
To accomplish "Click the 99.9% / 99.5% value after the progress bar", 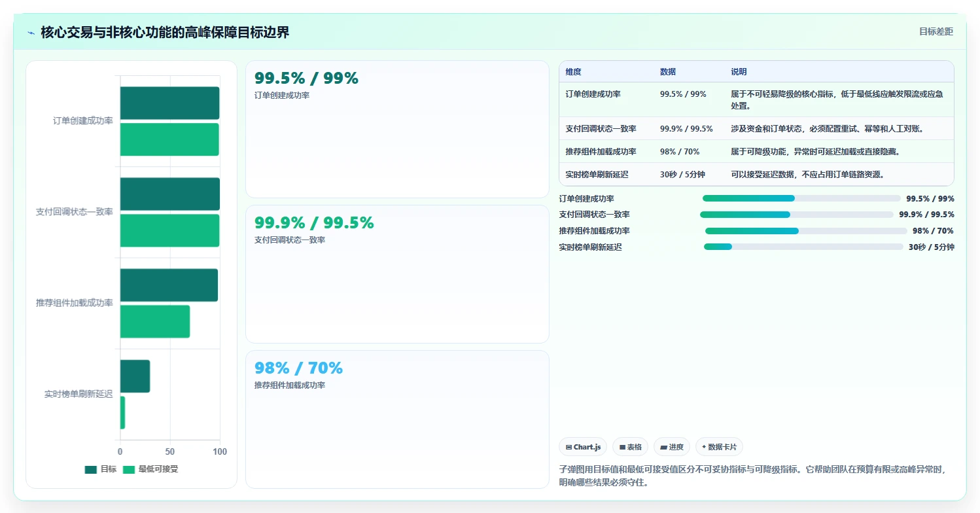I will (926, 215).
